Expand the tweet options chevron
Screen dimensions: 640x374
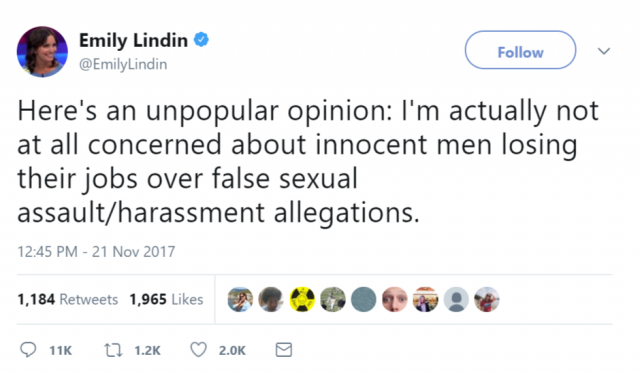[x=604, y=51]
